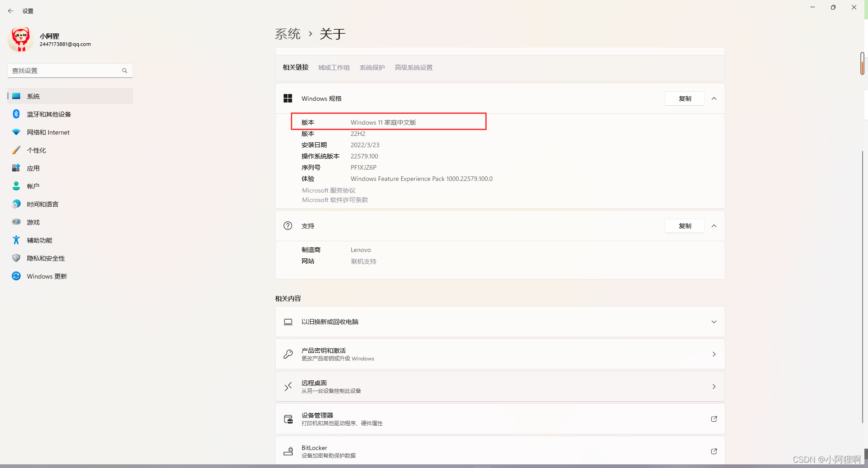Click the 辅助功能 accessibility icon
This screenshot has width=868, height=468.
16,240
